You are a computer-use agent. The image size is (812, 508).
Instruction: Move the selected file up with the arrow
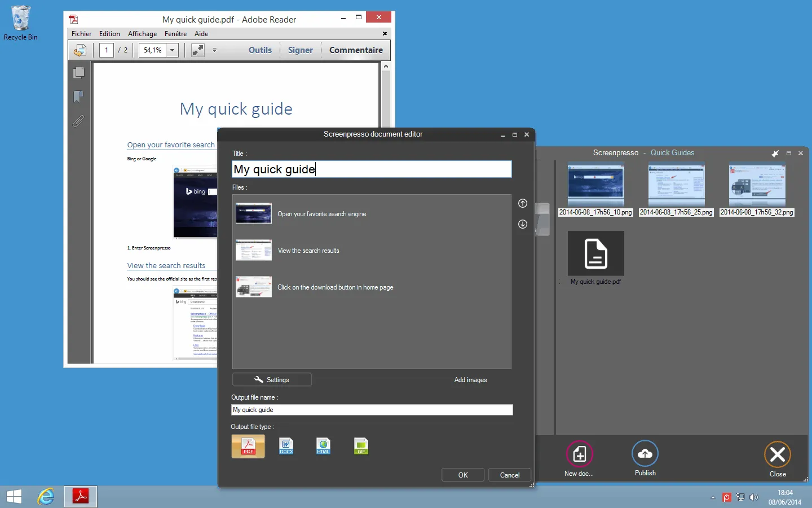pyautogui.click(x=522, y=204)
